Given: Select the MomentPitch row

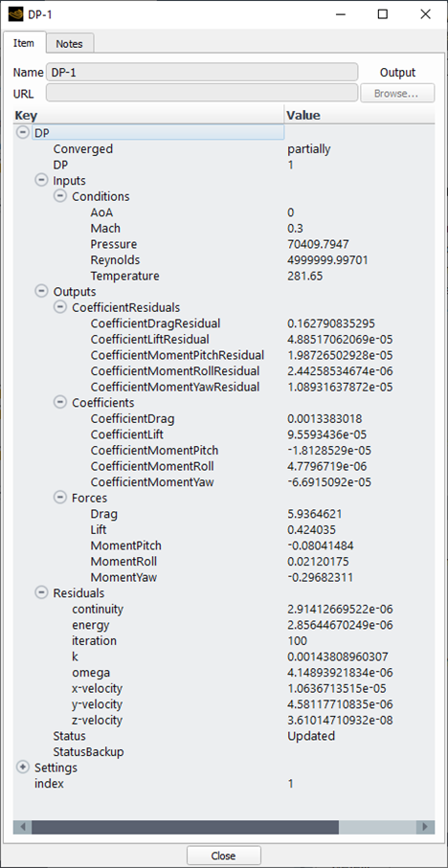Looking at the screenshot, I should click(x=224, y=545).
